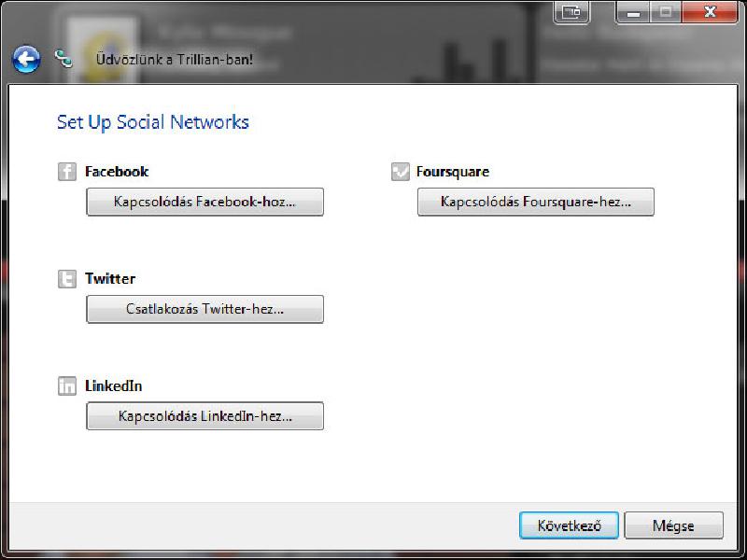Click the Twitter logo icon

[67, 279]
